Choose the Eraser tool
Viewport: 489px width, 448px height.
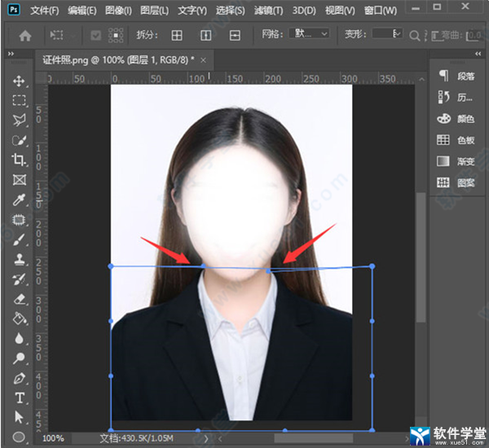(19, 299)
